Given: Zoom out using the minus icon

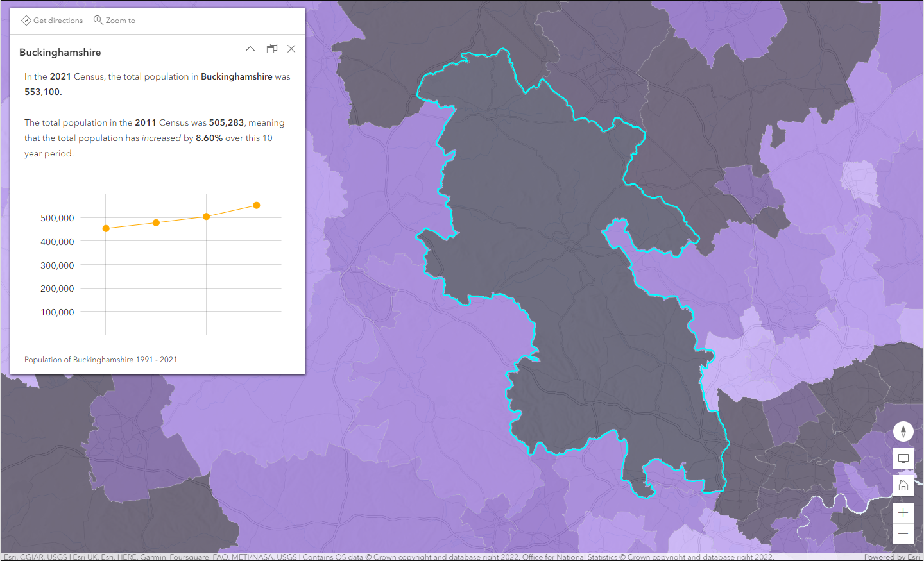Looking at the screenshot, I should coord(903,533).
